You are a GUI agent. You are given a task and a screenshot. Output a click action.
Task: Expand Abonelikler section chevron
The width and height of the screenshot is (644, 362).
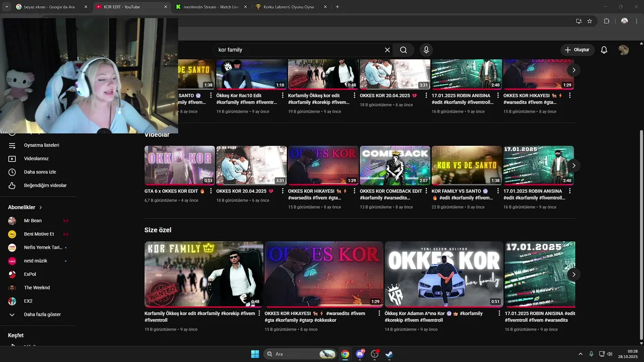(x=41, y=207)
